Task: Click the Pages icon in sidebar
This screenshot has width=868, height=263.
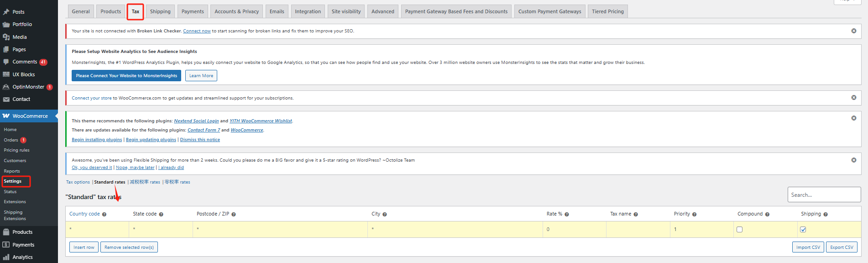Action: coord(6,49)
